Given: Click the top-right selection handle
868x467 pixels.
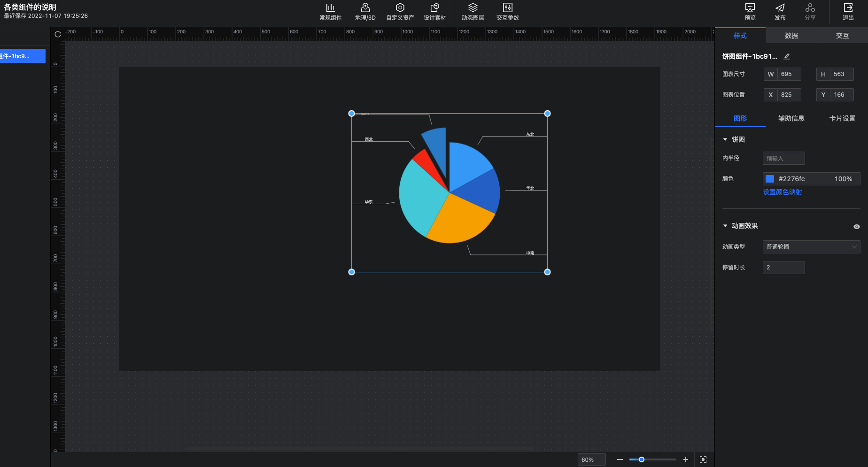Looking at the screenshot, I should coord(547,114).
